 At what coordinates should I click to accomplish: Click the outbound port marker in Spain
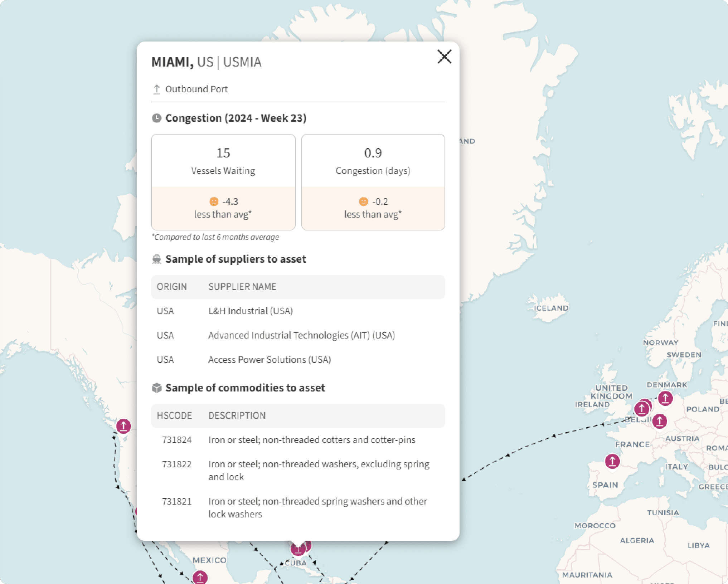coord(612,461)
